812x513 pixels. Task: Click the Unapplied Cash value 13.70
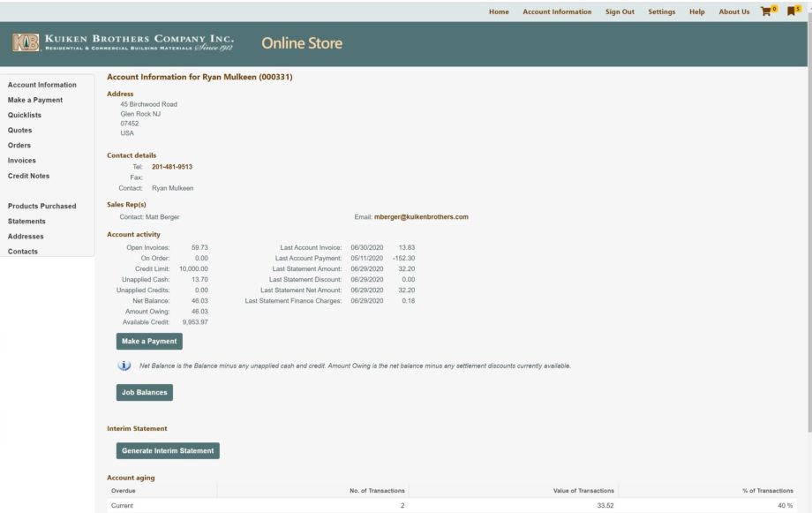coord(199,280)
